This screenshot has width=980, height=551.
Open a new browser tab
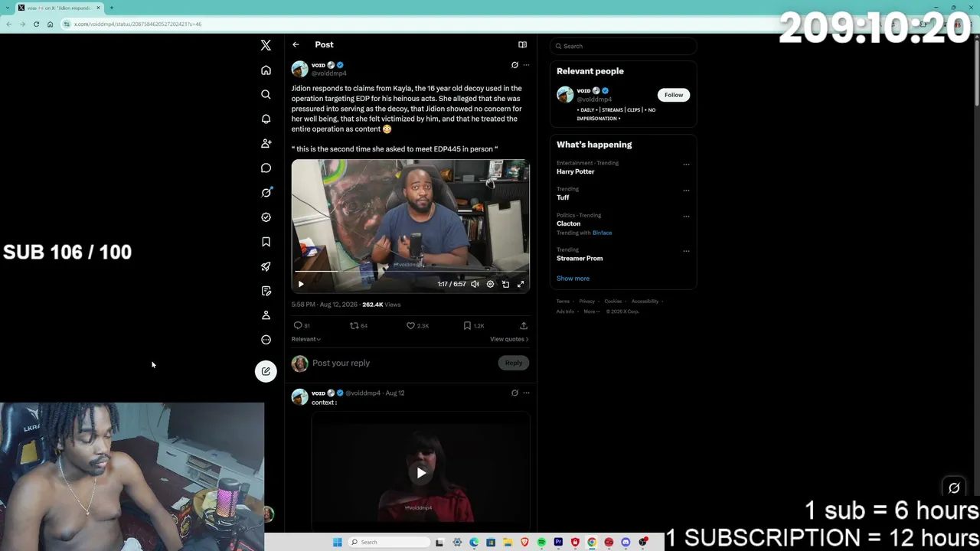click(111, 8)
